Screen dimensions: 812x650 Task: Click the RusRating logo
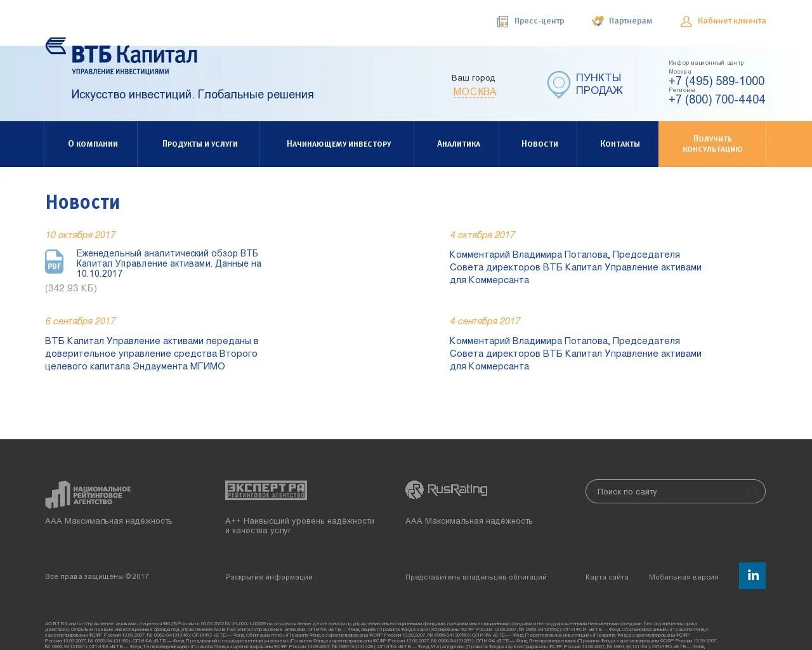tap(447, 489)
